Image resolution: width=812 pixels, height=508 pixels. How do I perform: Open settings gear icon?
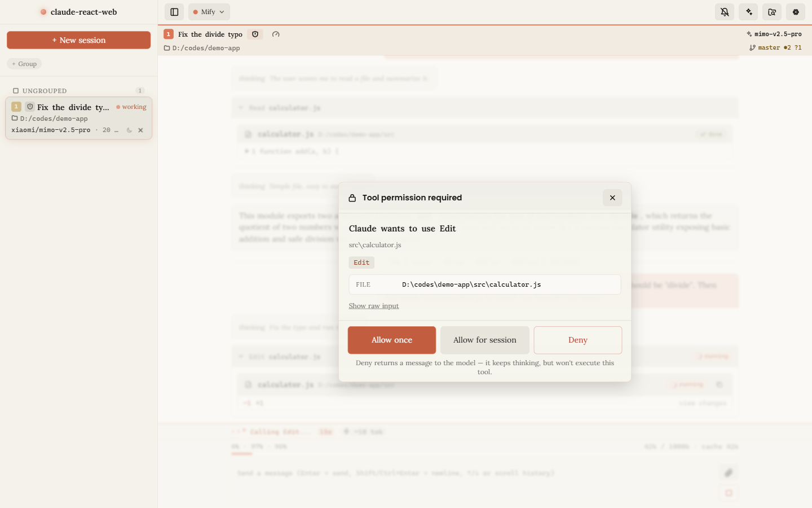point(796,12)
